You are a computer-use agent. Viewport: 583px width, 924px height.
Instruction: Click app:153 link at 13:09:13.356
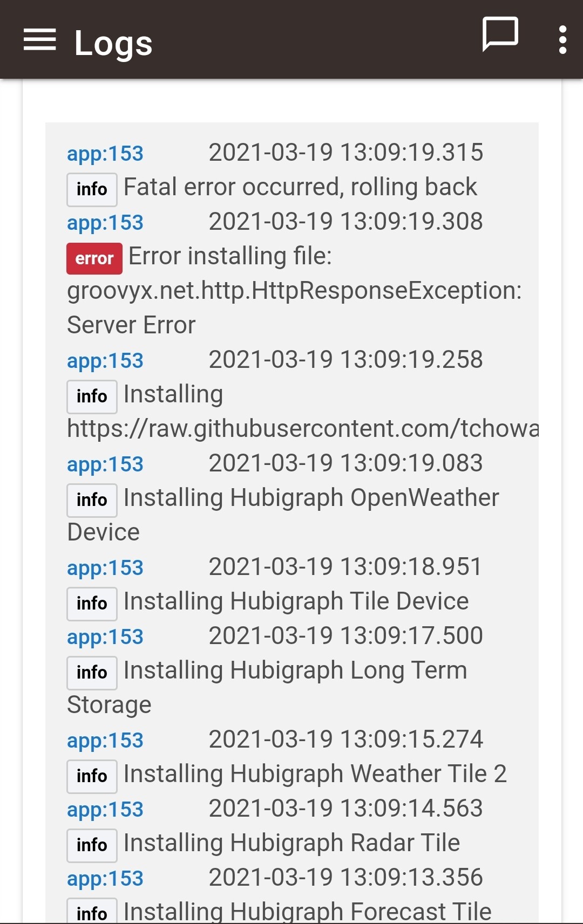point(105,879)
